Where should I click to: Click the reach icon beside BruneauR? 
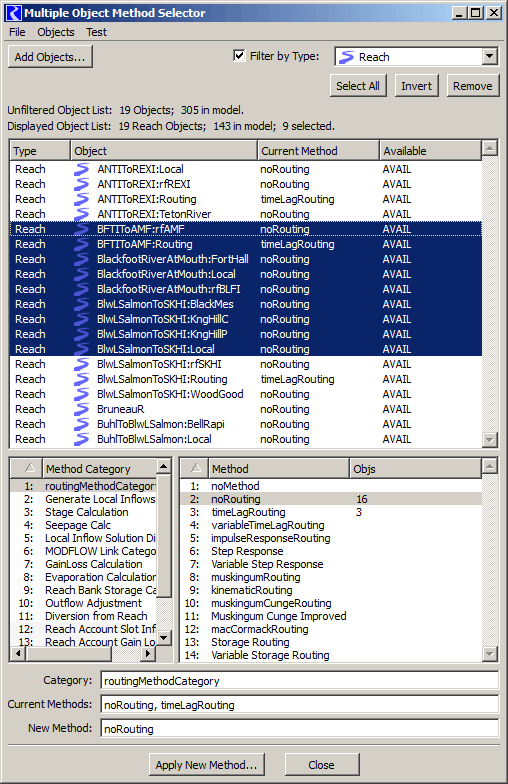tap(81, 409)
